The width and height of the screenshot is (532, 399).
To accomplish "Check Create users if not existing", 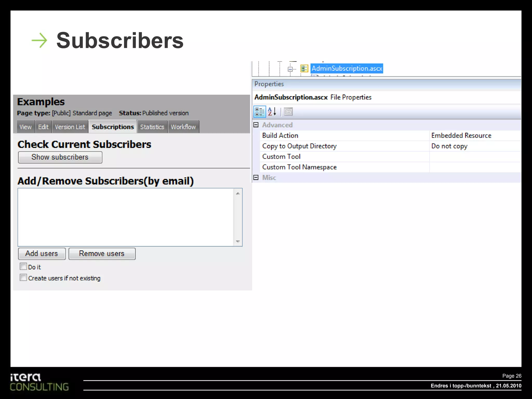I will coord(23,278).
